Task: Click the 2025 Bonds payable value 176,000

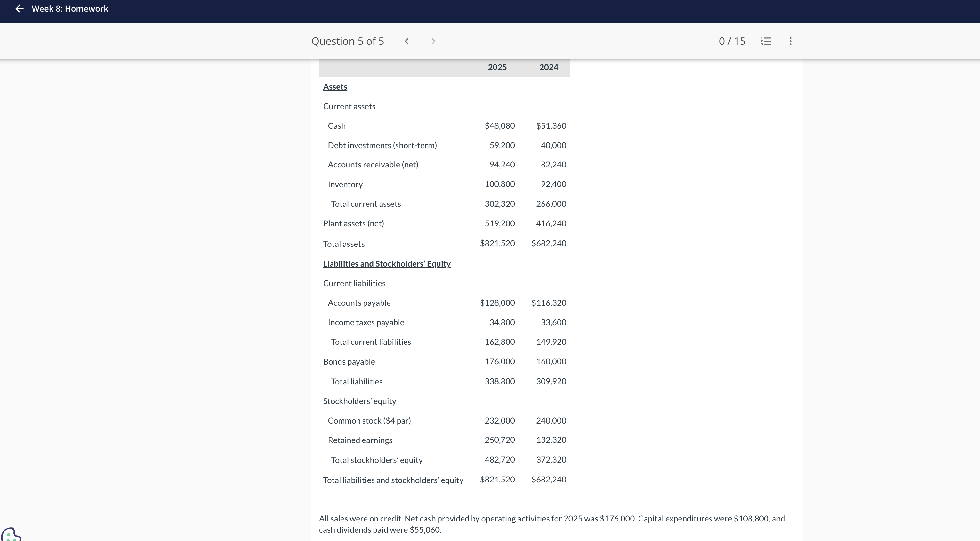Action: (500, 361)
